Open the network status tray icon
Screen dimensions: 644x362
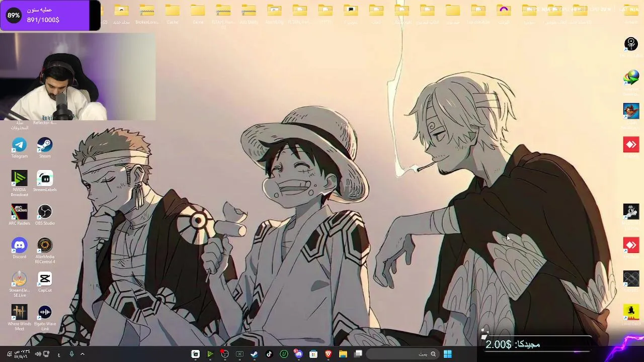46,354
